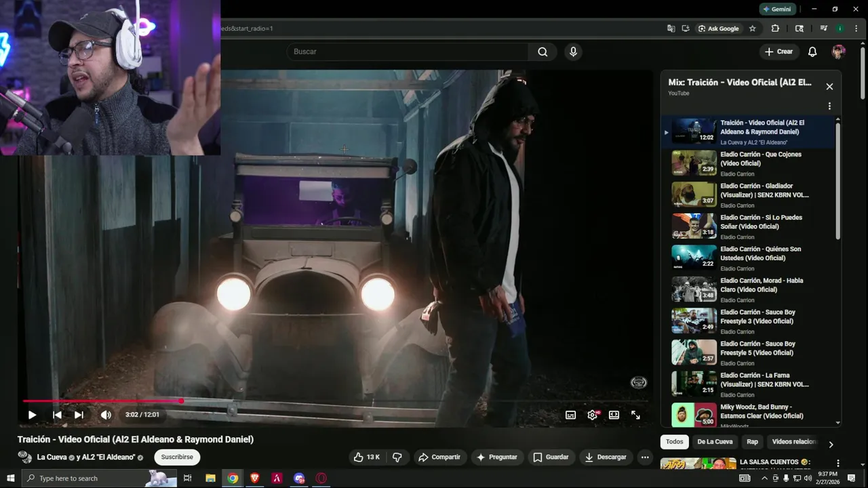Mute the video volume
Viewport: 868px width, 488px height.
point(106,415)
